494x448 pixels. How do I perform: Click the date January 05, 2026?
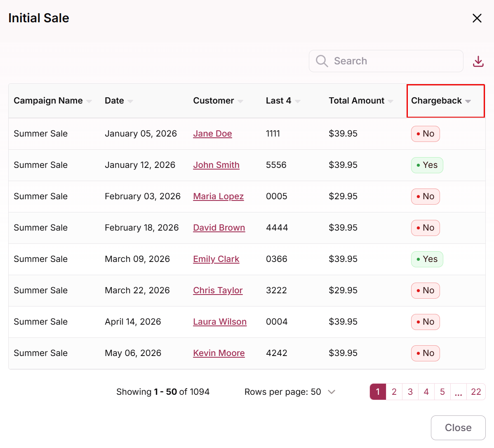coord(141,134)
